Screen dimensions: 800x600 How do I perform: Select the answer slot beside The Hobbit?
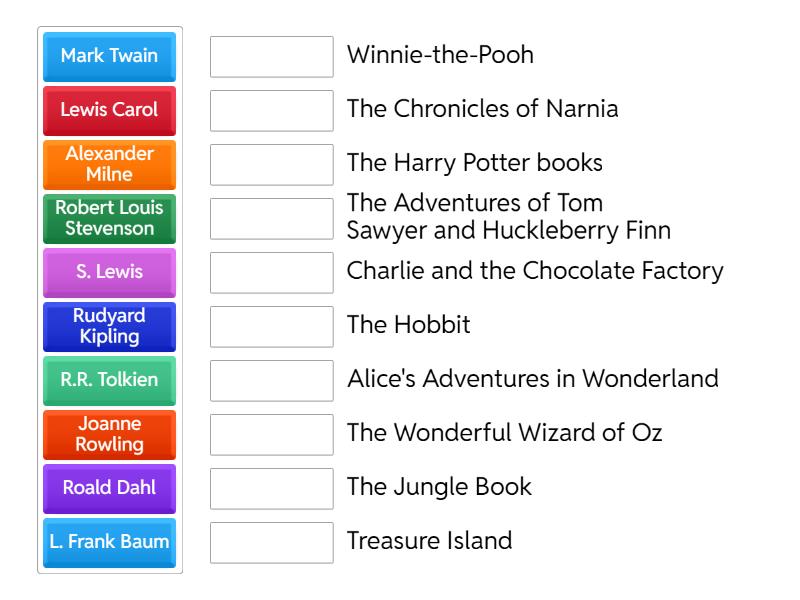pyautogui.click(x=271, y=326)
